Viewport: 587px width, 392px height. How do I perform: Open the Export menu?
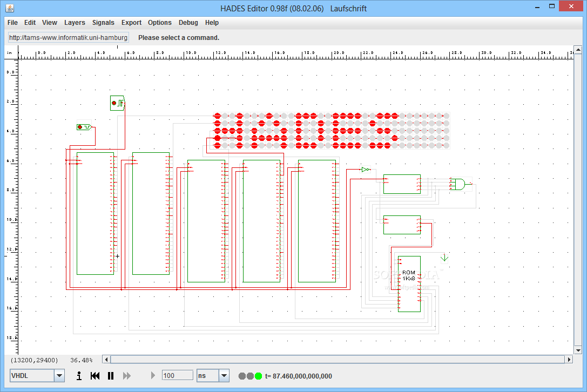coord(131,23)
